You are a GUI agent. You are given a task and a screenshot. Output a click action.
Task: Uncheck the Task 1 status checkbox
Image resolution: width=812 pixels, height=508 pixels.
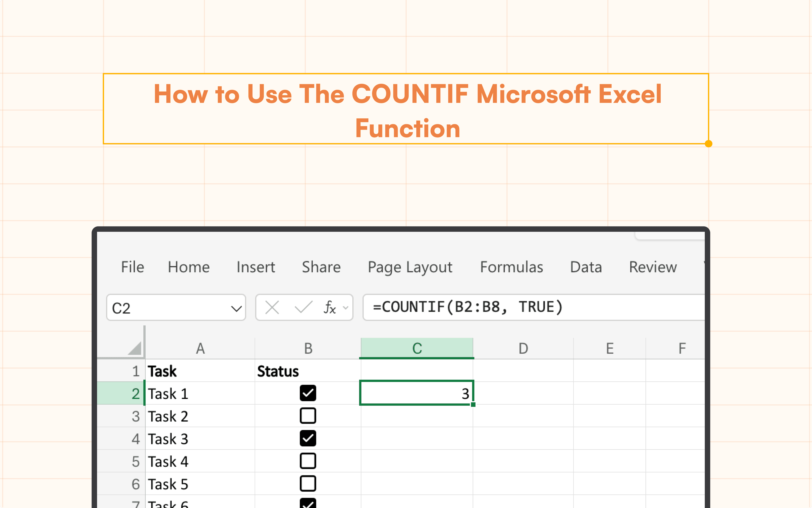tap(308, 393)
